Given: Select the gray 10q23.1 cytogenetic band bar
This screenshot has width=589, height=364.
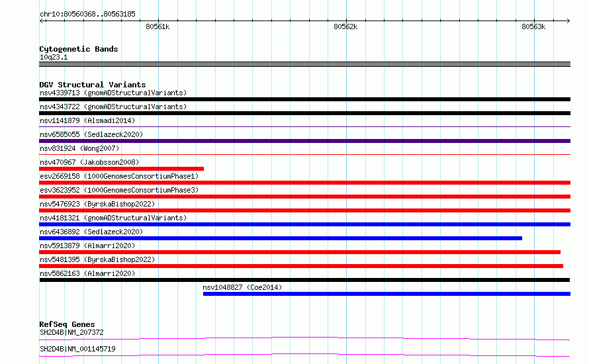Looking at the screenshot, I should pyautogui.click(x=304, y=64).
